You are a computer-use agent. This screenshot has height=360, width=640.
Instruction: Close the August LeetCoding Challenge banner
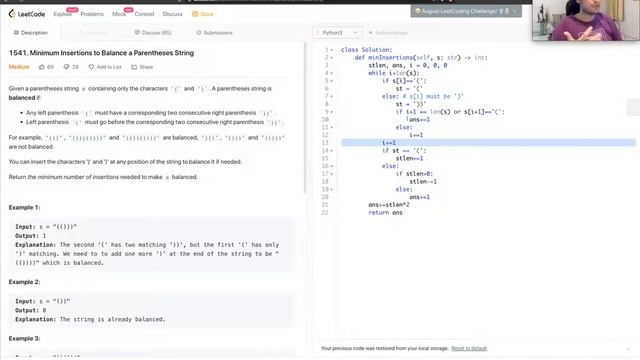(x=515, y=11)
